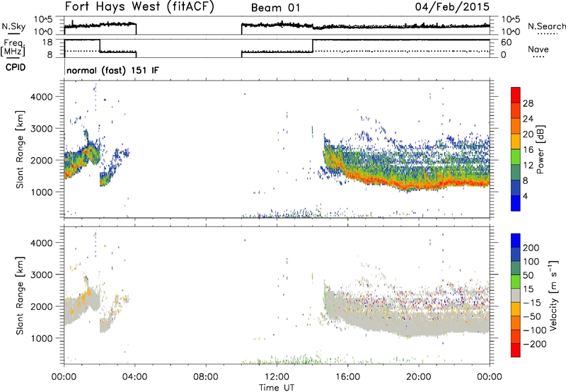Click the '28' label on power colorbar
The width and height of the screenshot is (566, 392).
(x=528, y=103)
